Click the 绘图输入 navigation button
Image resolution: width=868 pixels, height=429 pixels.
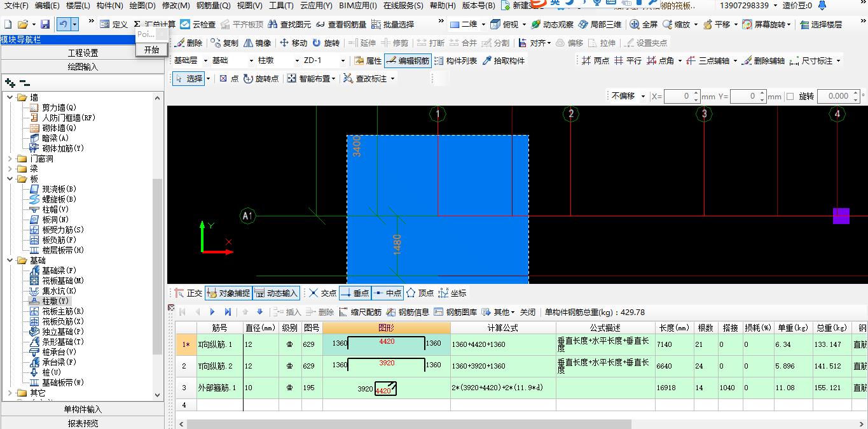tap(83, 67)
